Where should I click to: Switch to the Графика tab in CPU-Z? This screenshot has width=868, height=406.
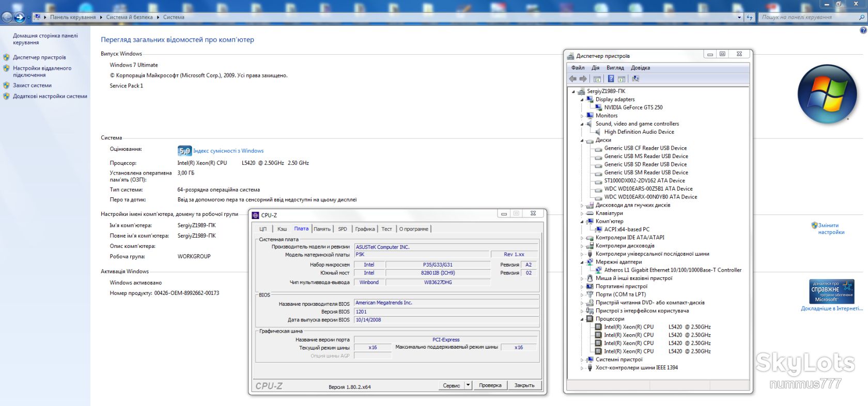pos(365,229)
